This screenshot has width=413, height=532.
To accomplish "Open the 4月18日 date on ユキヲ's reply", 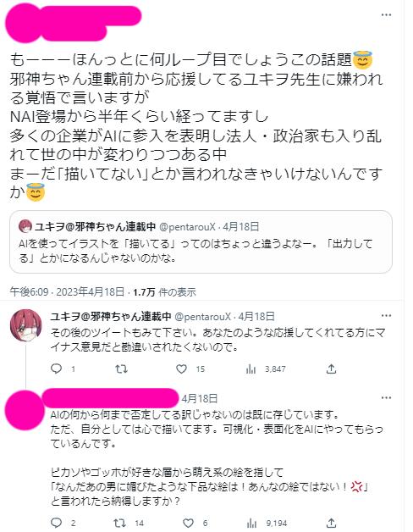I will (x=256, y=317).
